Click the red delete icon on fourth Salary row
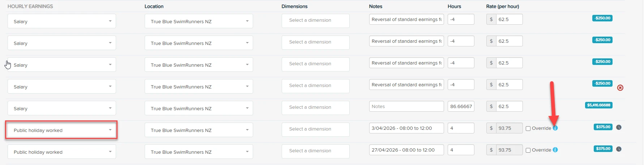 [x=620, y=87]
